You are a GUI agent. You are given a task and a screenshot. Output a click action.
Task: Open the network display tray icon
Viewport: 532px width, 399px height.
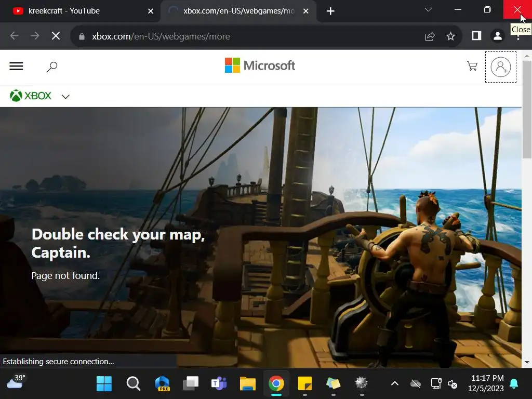(x=436, y=384)
